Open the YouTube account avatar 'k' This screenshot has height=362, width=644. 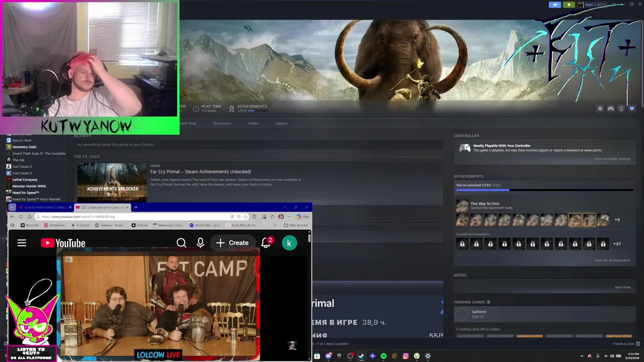tap(289, 243)
